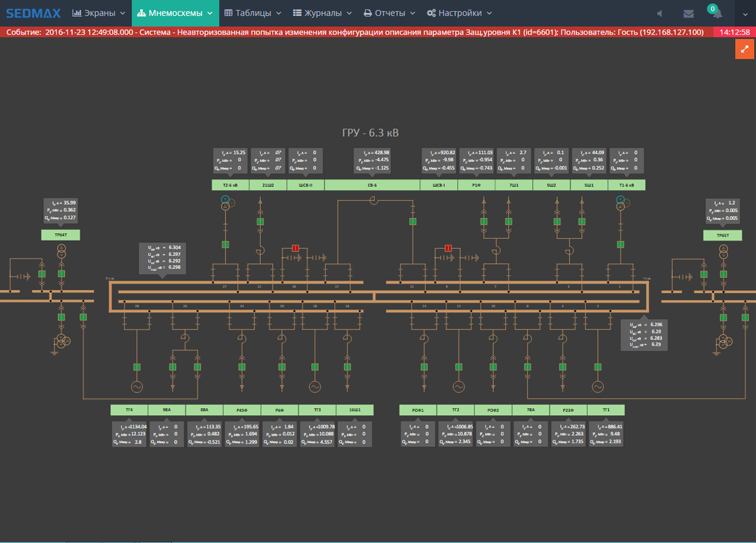Toggle the red breaker at cell 19
This screenshot has width=756, height=543.
(294, 249)
